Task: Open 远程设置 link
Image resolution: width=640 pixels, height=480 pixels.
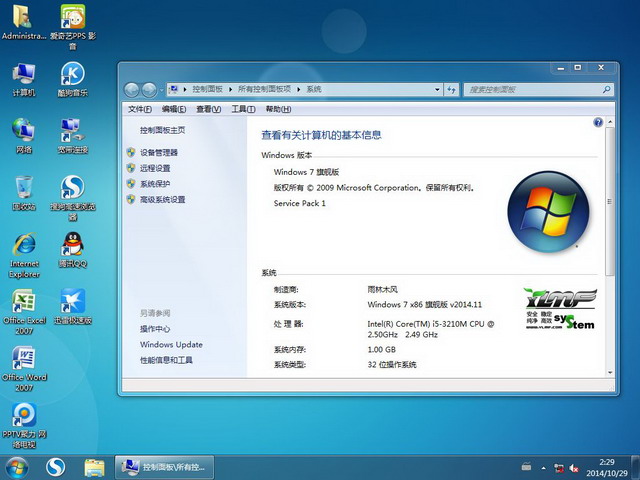Action: pyautogui.click(x=155, y=168)
